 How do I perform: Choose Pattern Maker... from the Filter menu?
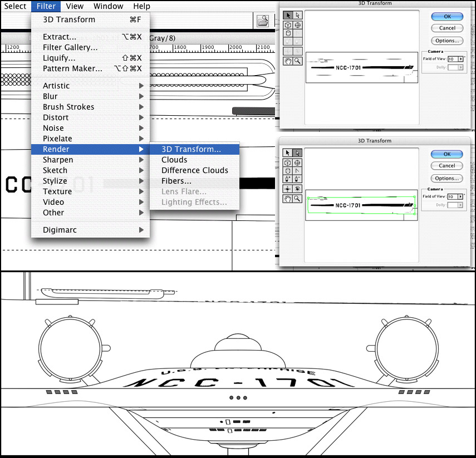click(x=90, y=68)
